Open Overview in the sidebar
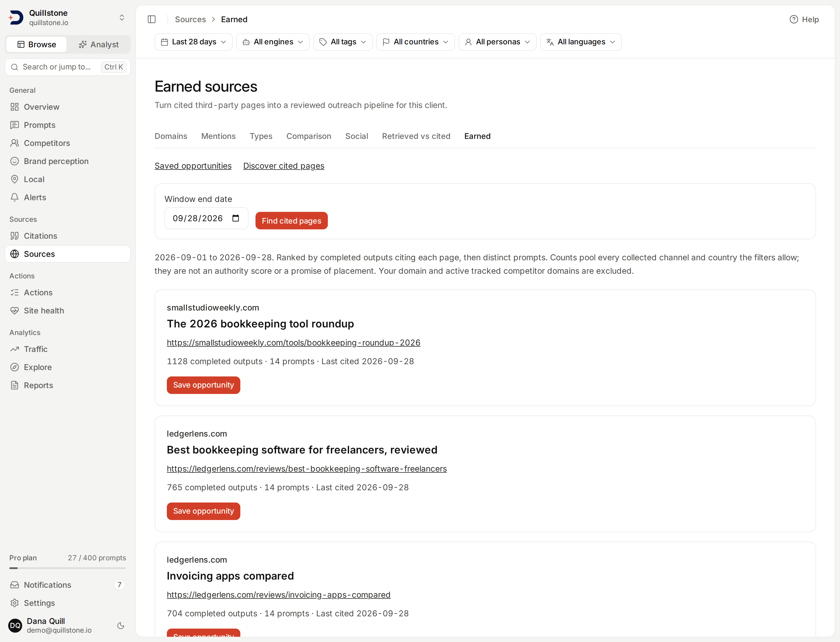Image resolution: width=840 pixels, height=642 pixels. [68, 107]
